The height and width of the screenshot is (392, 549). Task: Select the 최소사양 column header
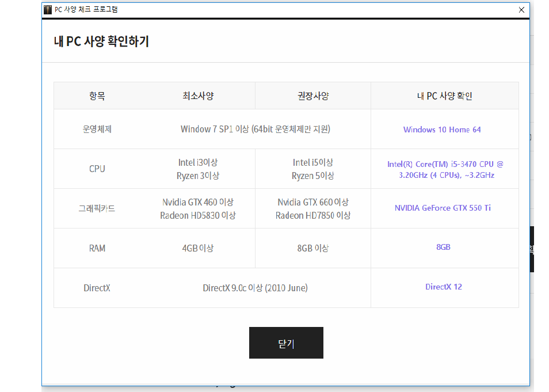pos(197,96)
